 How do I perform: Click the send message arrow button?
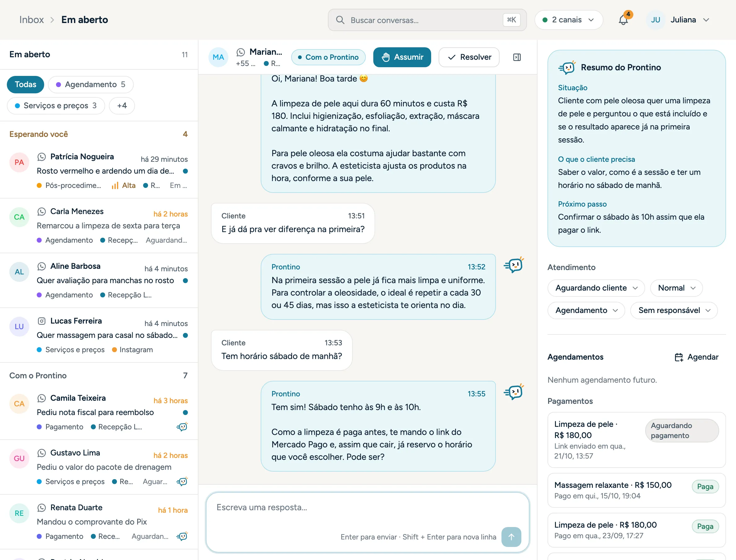point(511,537)
